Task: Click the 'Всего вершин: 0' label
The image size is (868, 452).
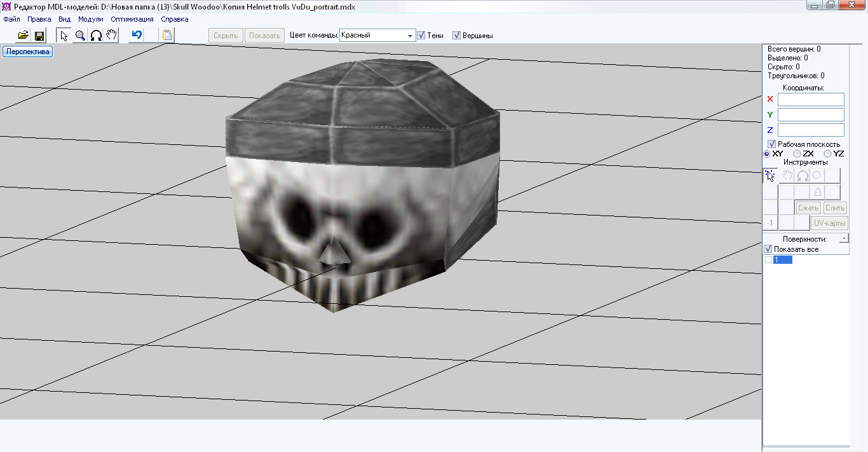Action: point(794,49)
